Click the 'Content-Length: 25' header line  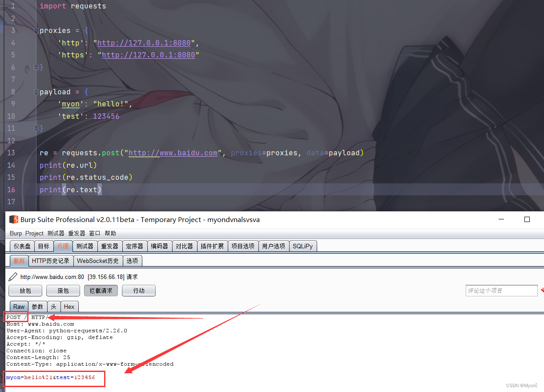pos(38,357)
